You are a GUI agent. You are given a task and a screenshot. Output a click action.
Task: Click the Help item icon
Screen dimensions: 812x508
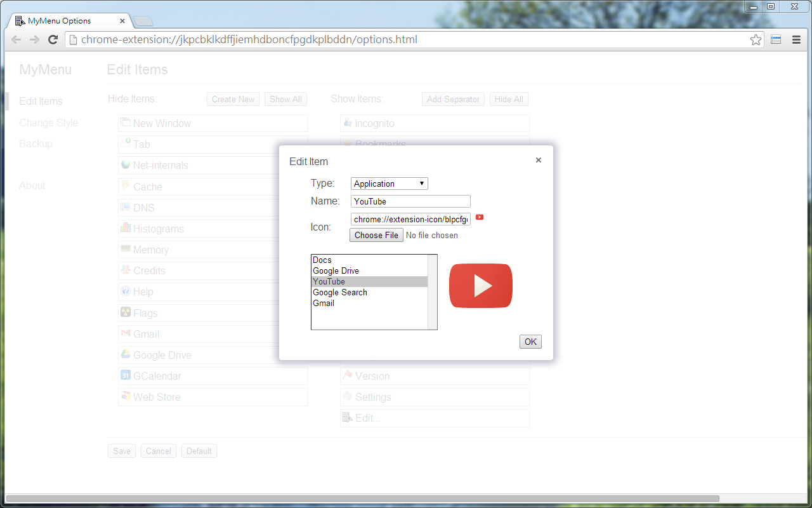coord(126,291)
